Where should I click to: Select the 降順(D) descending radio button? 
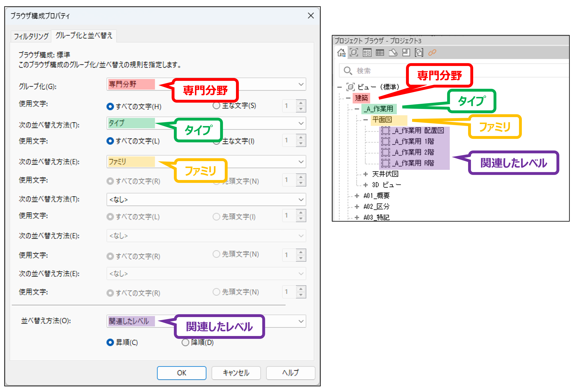pos(185,342)
